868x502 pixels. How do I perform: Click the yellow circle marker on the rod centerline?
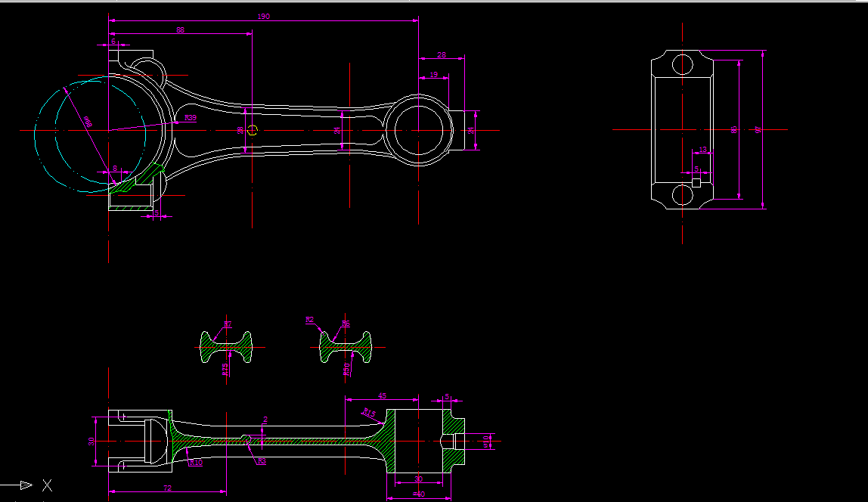253,130
